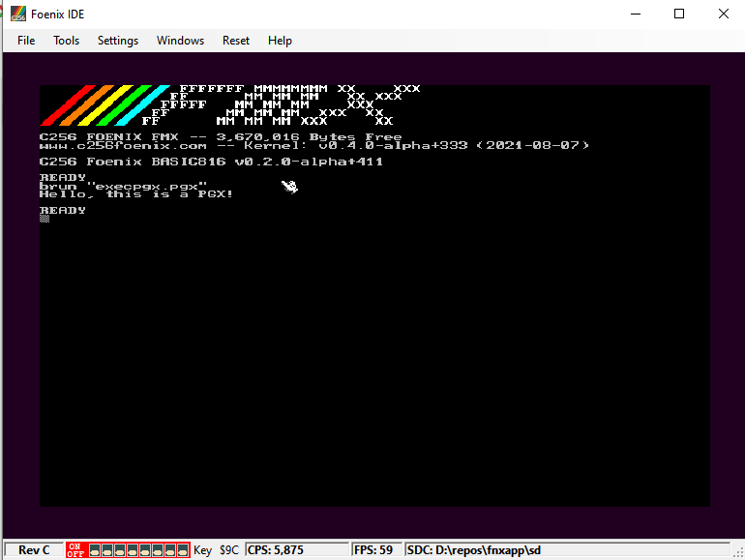The image size is (745, 560).
Task: Click the SDC: D:\repos\fnxapp\sd status field
Action: pyautogui.click(x=567, y=550)
